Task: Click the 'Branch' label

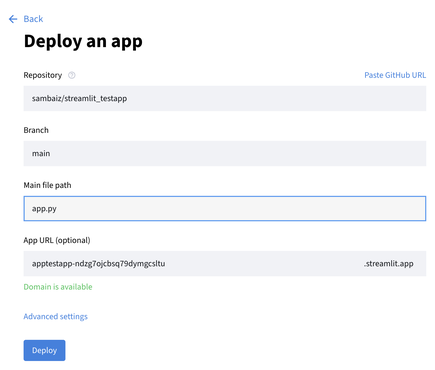Action: point(36,130)
